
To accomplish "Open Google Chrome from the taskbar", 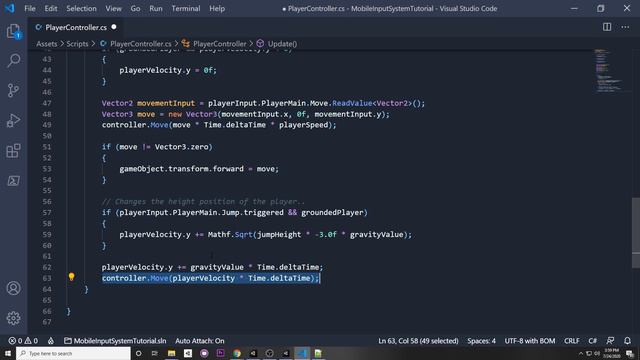I will [237, 353].
